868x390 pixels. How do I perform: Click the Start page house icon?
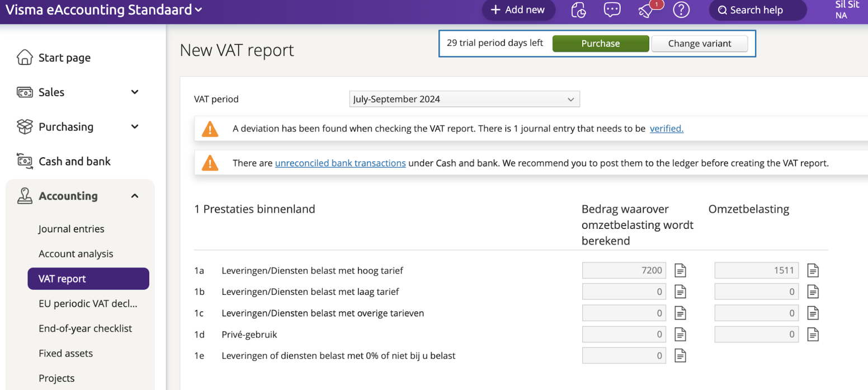click(x=23, y=57)
